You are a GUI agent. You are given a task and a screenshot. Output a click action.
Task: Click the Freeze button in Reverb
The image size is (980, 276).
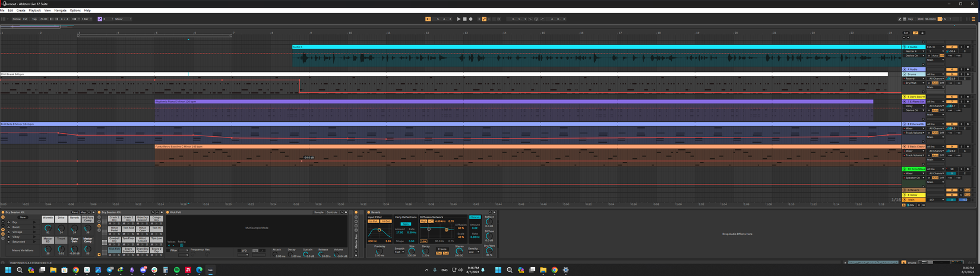point(442,249)
